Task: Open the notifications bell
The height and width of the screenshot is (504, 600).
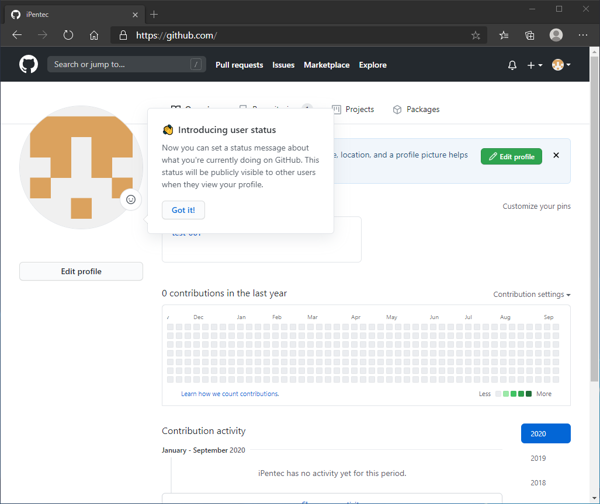Action: (x=512, y=65)
